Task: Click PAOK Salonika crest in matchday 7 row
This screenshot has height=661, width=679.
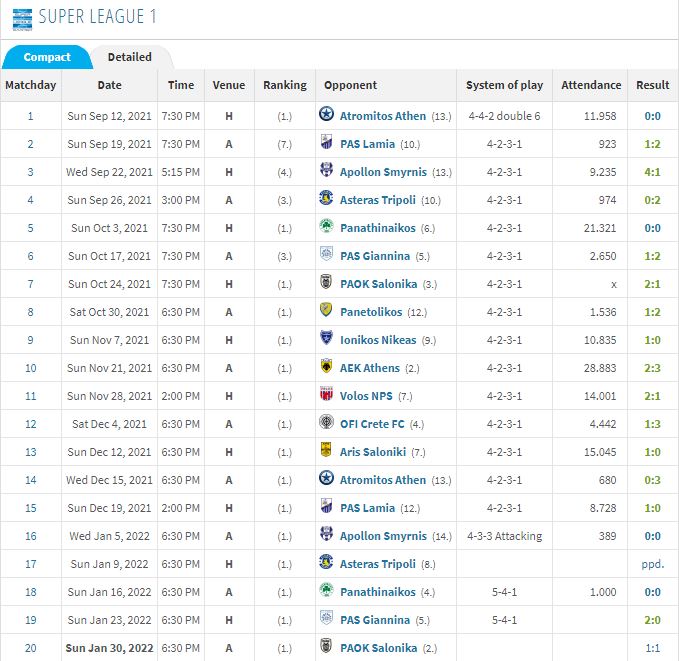Action: (x=326, y=282)
